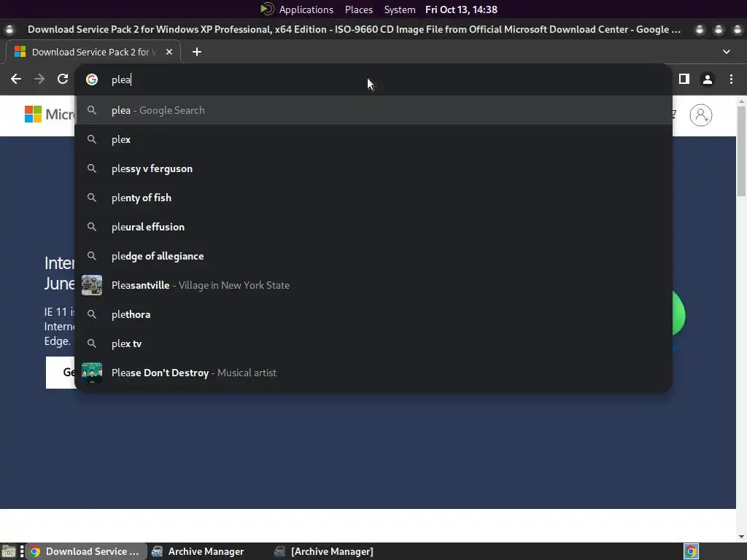
Task: Click the Microsoft logo on page
Action: (49, 114)
